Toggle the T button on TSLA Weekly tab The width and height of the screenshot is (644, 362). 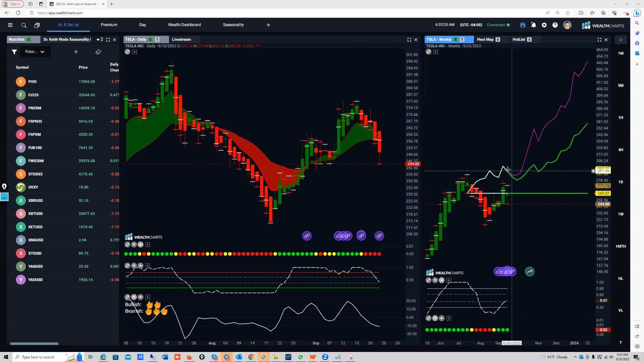[x=462, y=40]
